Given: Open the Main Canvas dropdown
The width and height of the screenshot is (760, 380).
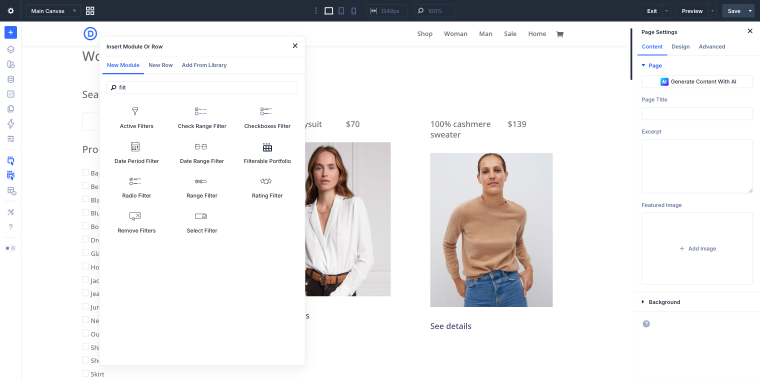Looking at the screenshot, I should tap(53, 11).
